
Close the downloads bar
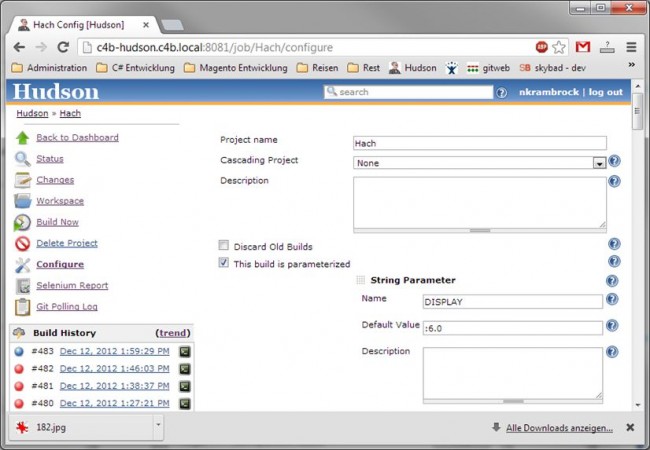click(630, 427)
